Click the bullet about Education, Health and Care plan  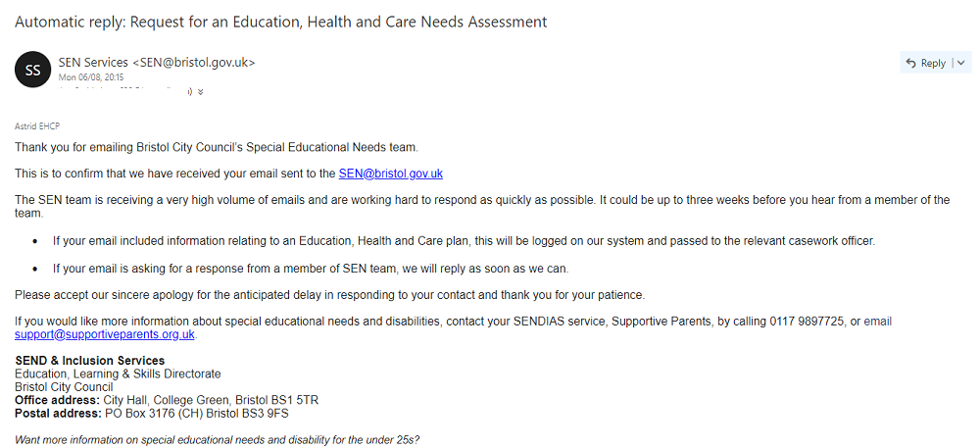464,240
